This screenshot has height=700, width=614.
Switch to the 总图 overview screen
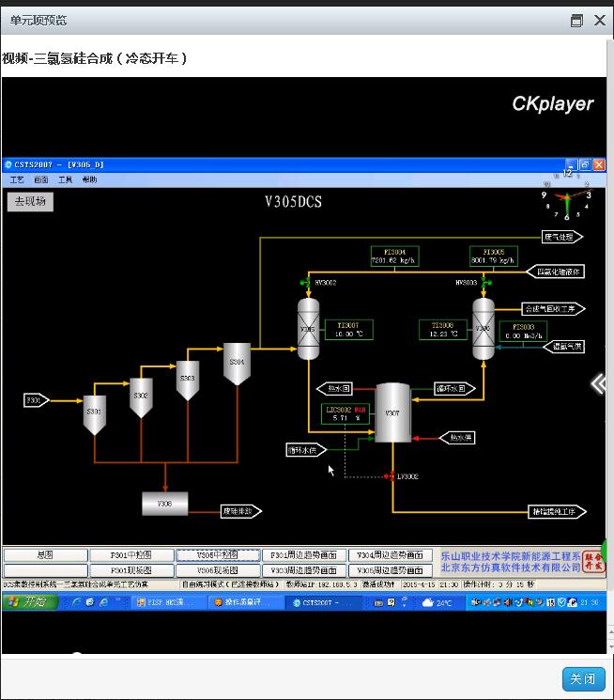(44, 555)
